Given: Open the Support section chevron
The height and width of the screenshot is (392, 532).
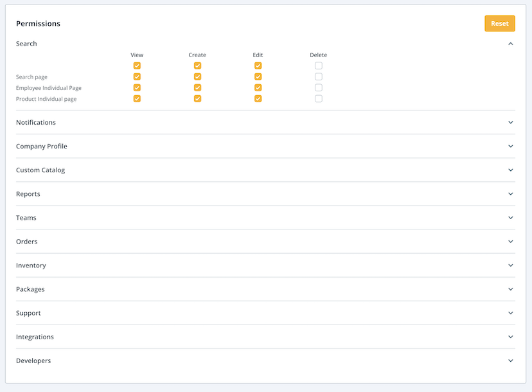Looking at the screenshot, I should tap(511, 313).
